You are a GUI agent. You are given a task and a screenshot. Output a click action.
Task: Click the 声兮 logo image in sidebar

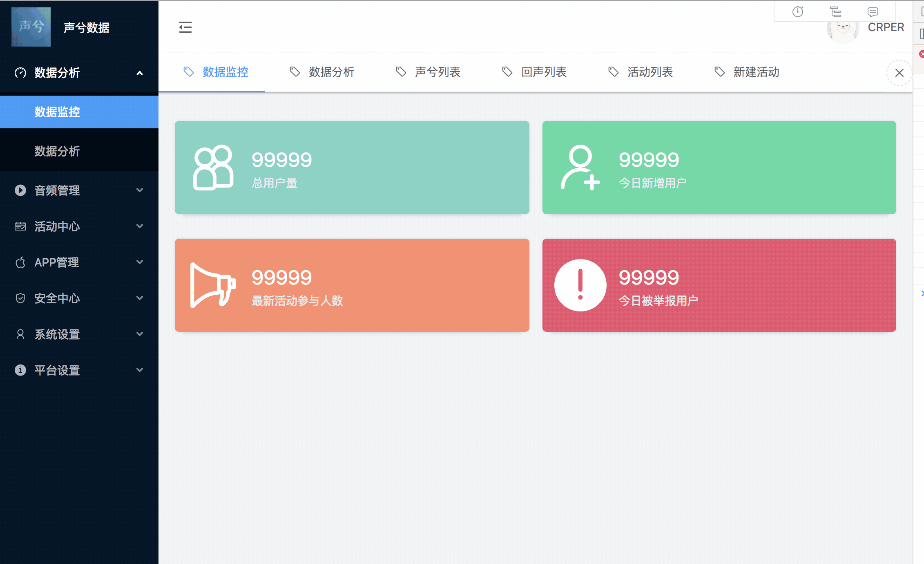click(31, 27)
